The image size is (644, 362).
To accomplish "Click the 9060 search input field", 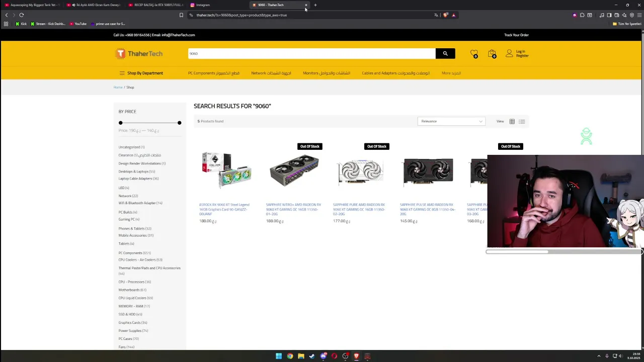I will [312, 53].
